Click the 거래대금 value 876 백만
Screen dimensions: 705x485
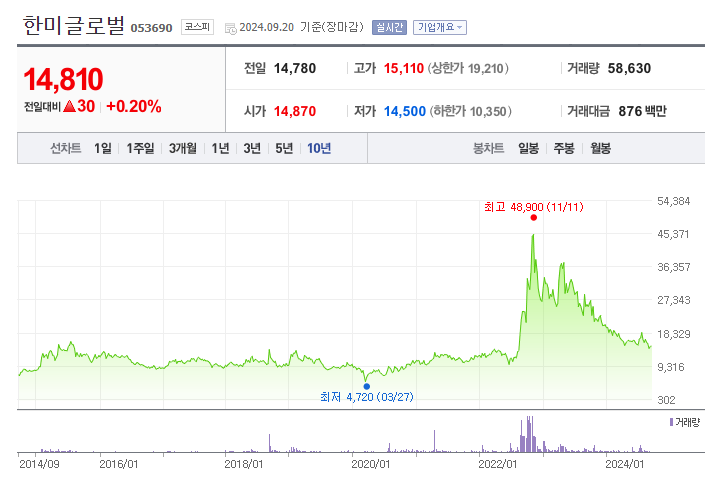[643, 111]
